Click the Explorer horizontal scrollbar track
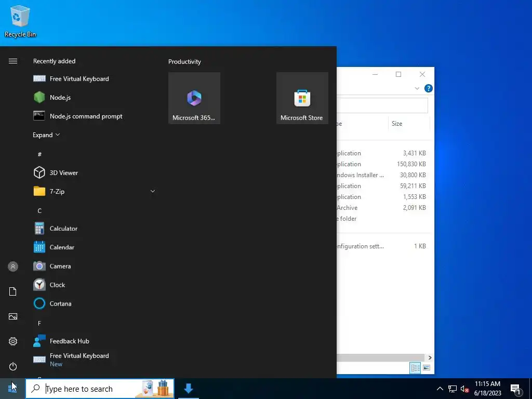532x399 pixels. click(x=381, y=357)
